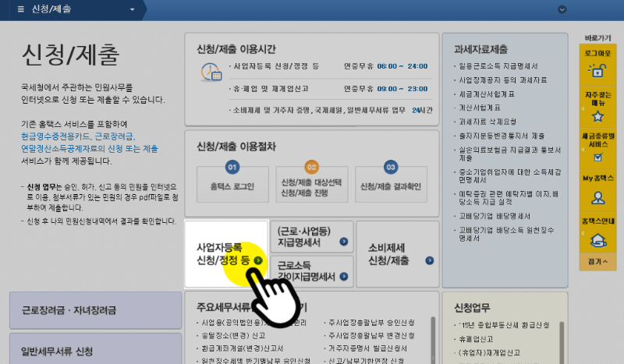Open 주사업장총괄납부 승인신청 link

[371, 322]
